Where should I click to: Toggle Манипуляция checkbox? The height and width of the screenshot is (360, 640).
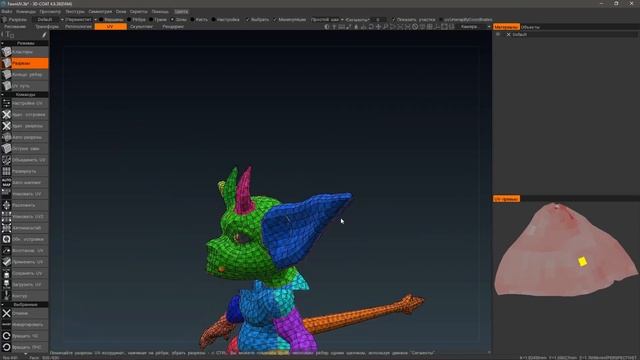(275, 20)
